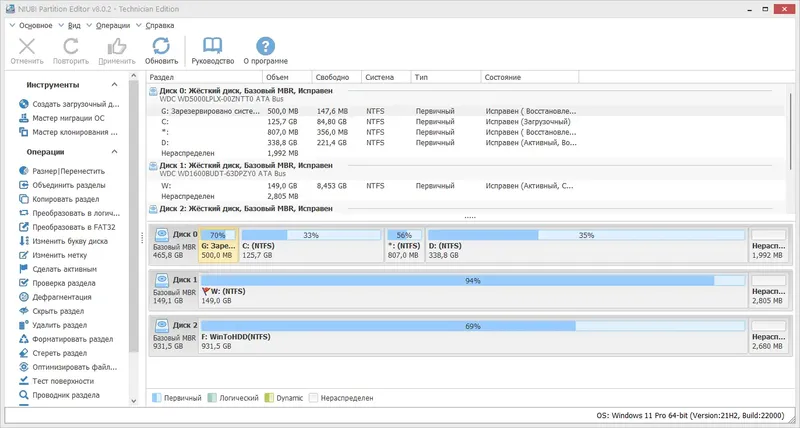Screen dimensions: 800x428
Task: Choose Wipe partition (Стереть раздел)
Action: [x=53, y=353]
